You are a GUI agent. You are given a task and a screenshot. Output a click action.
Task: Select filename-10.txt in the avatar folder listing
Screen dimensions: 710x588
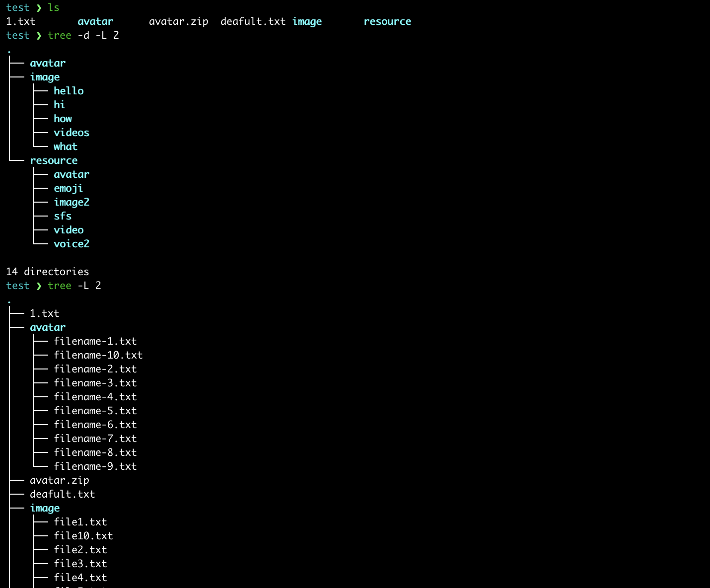click(x=98, y=355)
